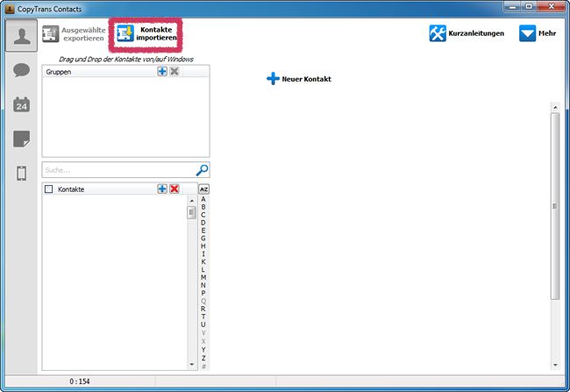570x392 pixels.
Task: Jump to letter K in index
Action: click(203, 261)
